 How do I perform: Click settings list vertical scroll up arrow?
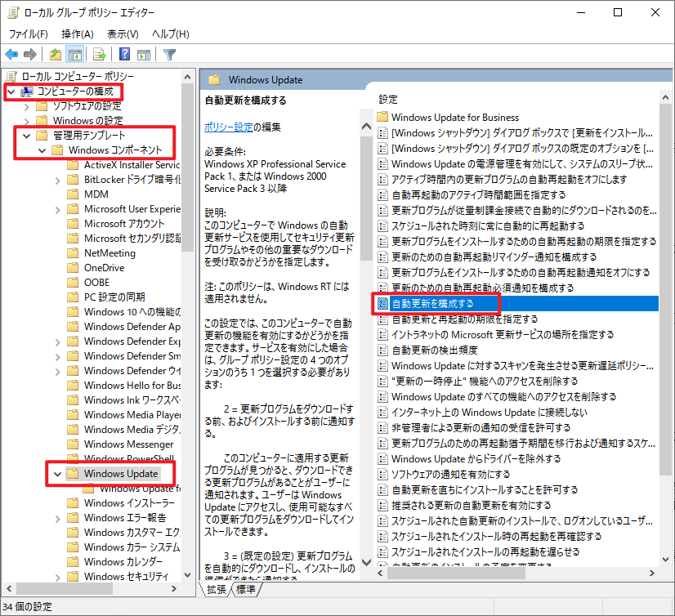[665, 98]
